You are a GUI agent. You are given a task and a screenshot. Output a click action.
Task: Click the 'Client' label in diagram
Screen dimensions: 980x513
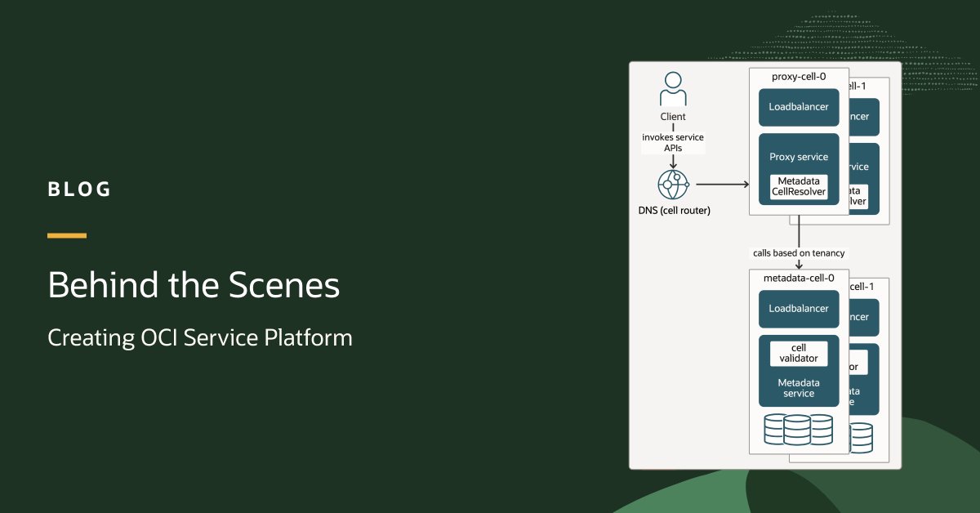tap(673, 117)
